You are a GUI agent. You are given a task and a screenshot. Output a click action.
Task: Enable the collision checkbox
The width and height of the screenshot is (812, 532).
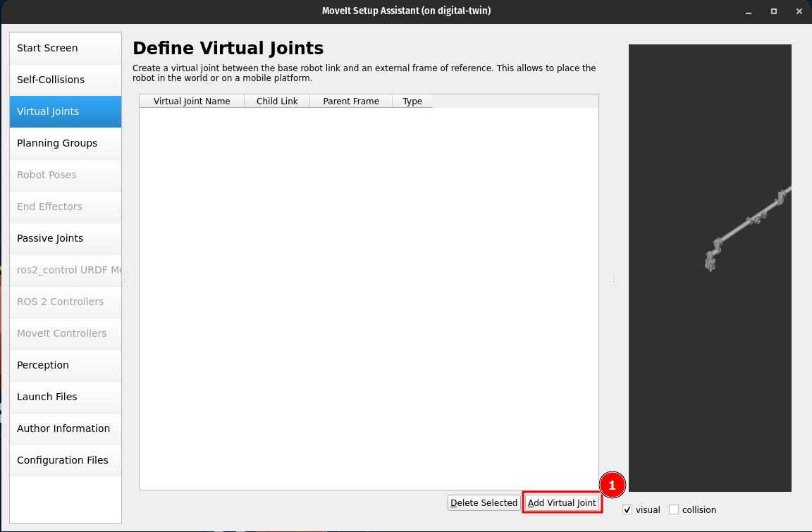[674, 509]
